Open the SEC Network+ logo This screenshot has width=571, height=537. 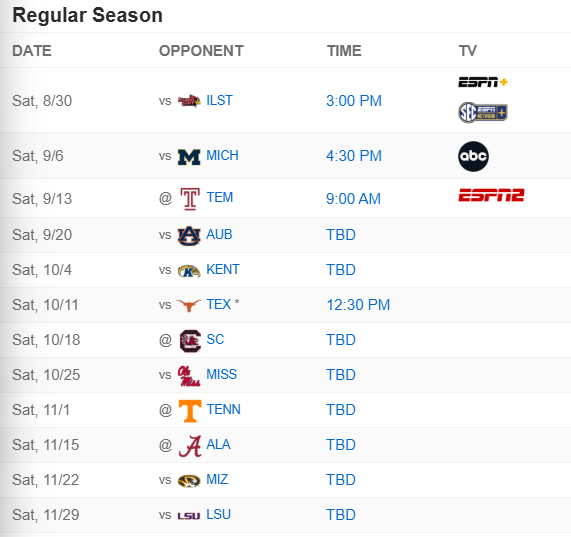click(x=483, y=112)
